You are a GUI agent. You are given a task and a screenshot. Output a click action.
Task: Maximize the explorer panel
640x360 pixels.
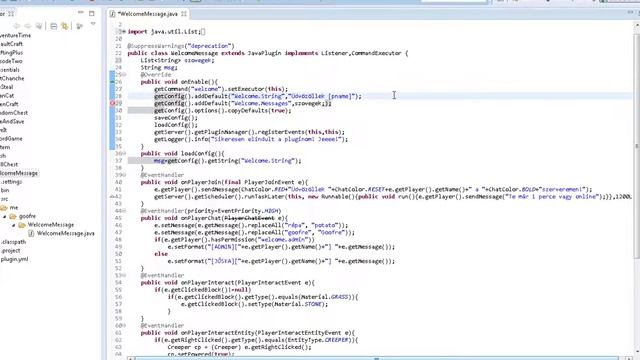coord(92,13)
